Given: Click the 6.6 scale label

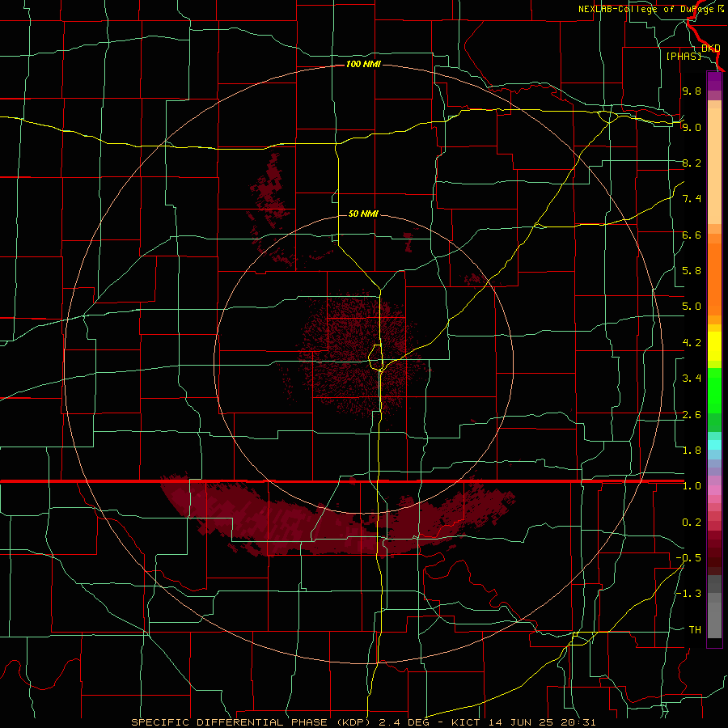Looking at the screenshot, I should (692, 235).
